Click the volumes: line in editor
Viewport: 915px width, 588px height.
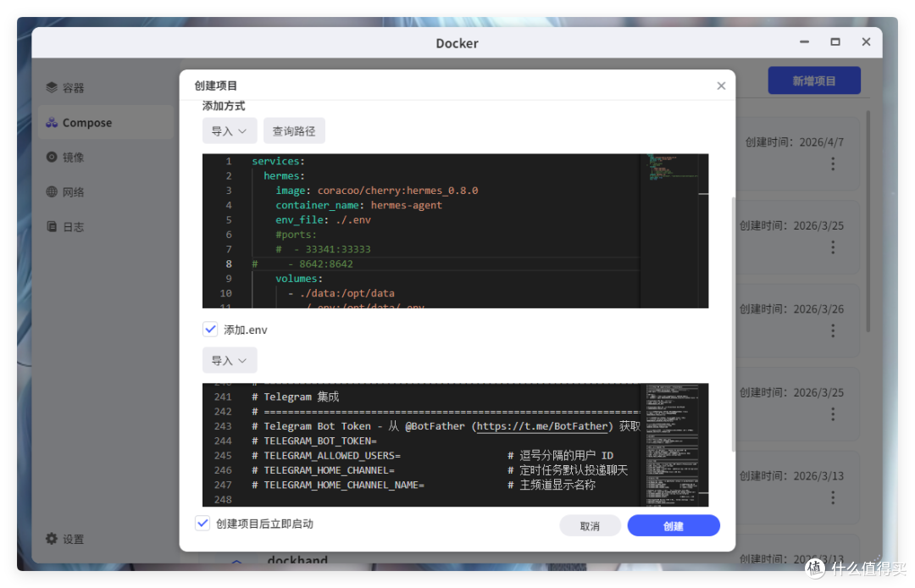point(299,278)
